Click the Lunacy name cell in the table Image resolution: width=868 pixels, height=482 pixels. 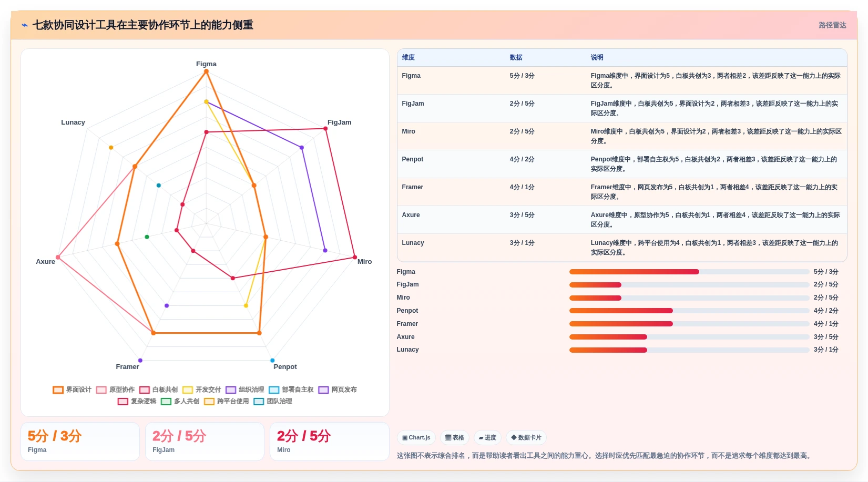413,243
